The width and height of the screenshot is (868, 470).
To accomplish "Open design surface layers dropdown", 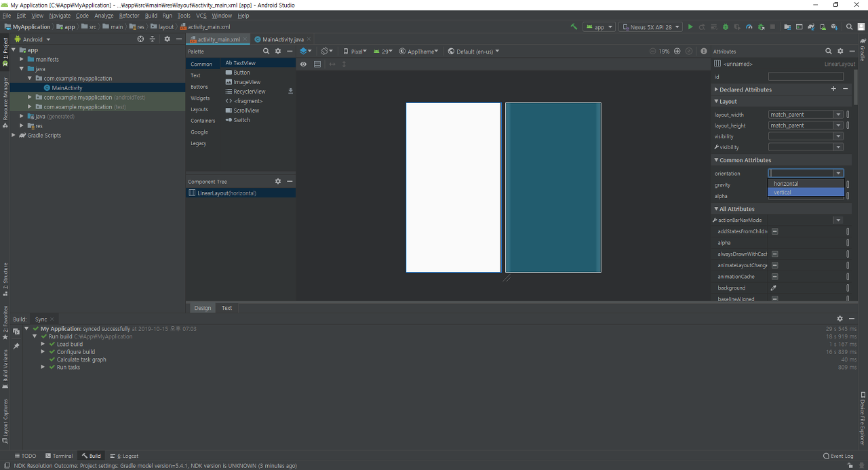I will (307, 52).
